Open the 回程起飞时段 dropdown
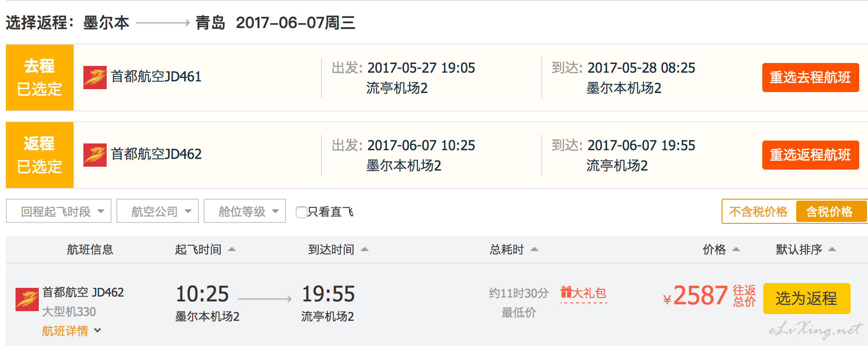The width and height of the screenshot is (868, 346). [59, 211]
